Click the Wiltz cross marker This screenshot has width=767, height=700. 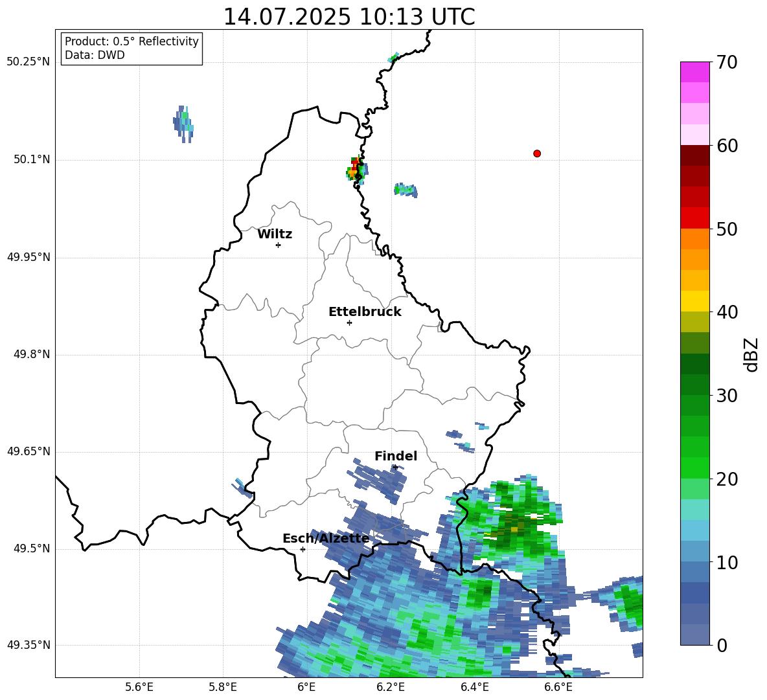(x=278, y=245)
